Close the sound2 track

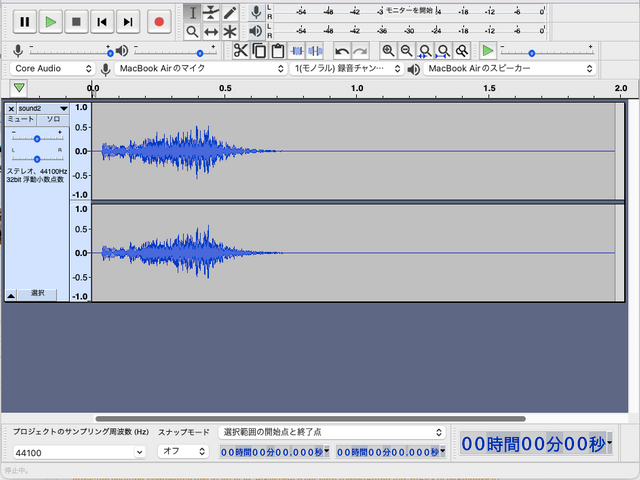[x=11, y=109]
